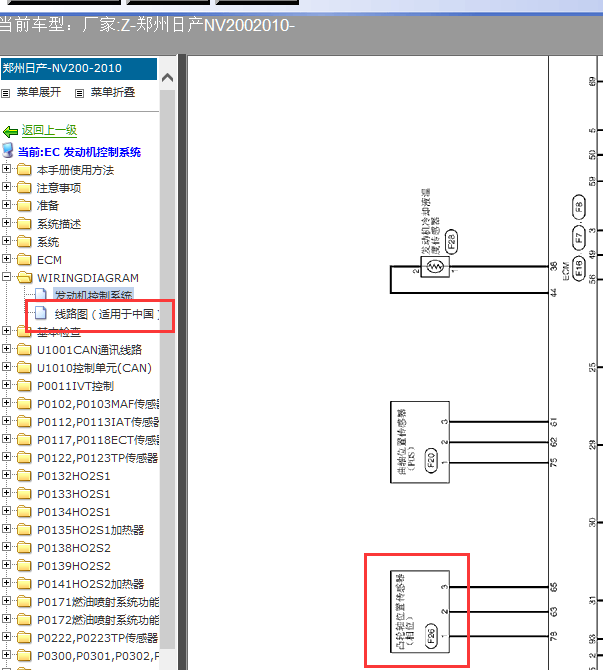
Task: Click the P0122,P0123TP传感器 folder icon
Action: tap(24, 457)
